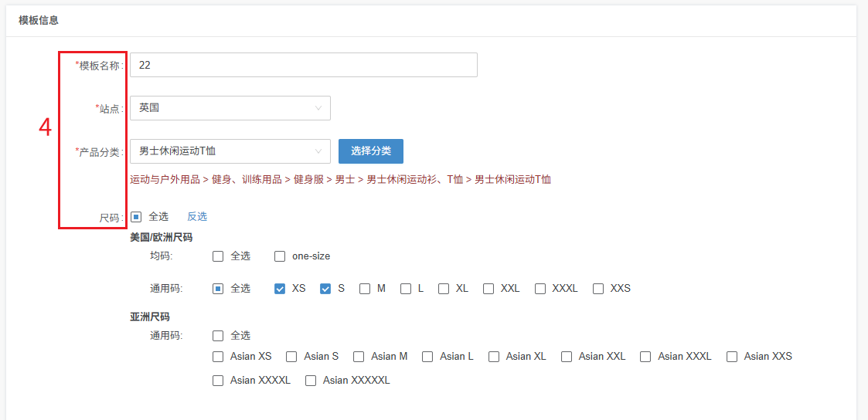Open the 站点 dropdown showing 英国
The width and height of the screenshot is (868, 420).
[230, 108]
